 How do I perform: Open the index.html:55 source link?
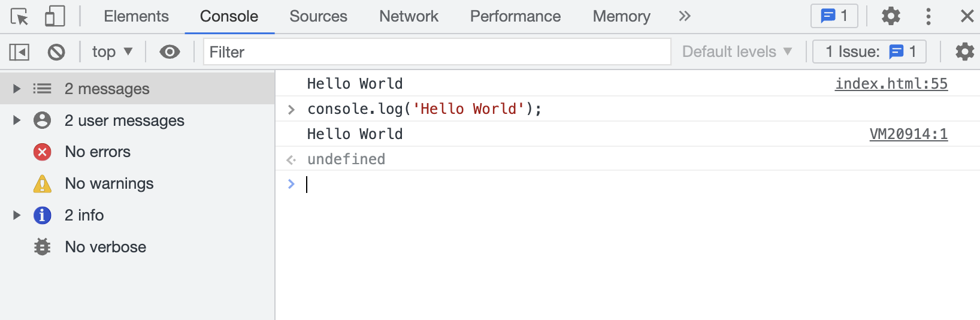click(891, 84)
